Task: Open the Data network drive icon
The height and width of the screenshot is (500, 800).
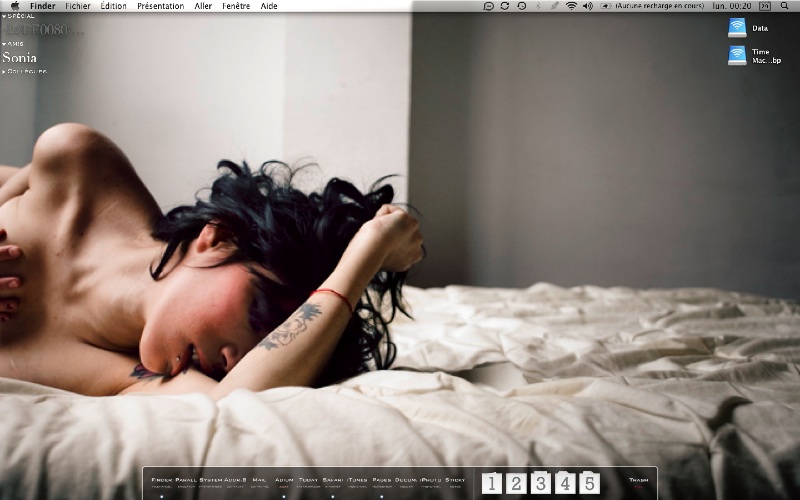Action: (737, 28)
